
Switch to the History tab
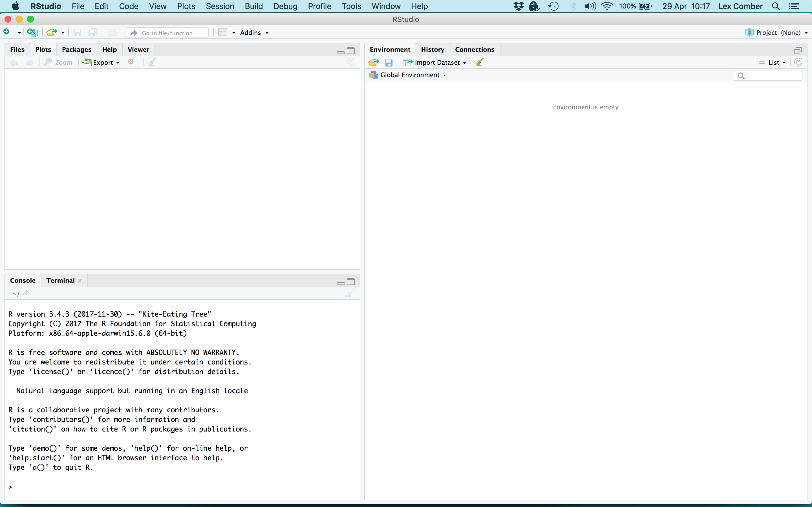(433, 49)
